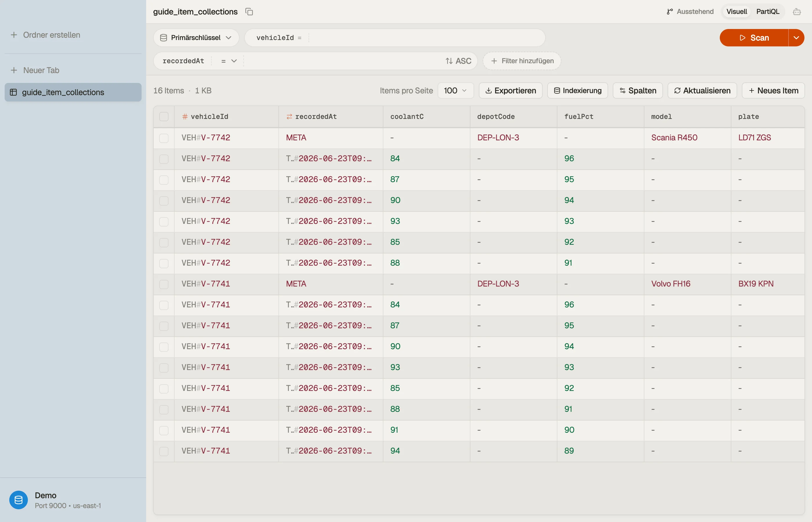The image size is (812, 522).
Task: Check the V-7742 META row checkbox
Action: pyautogui.click(x=164, y=138)
